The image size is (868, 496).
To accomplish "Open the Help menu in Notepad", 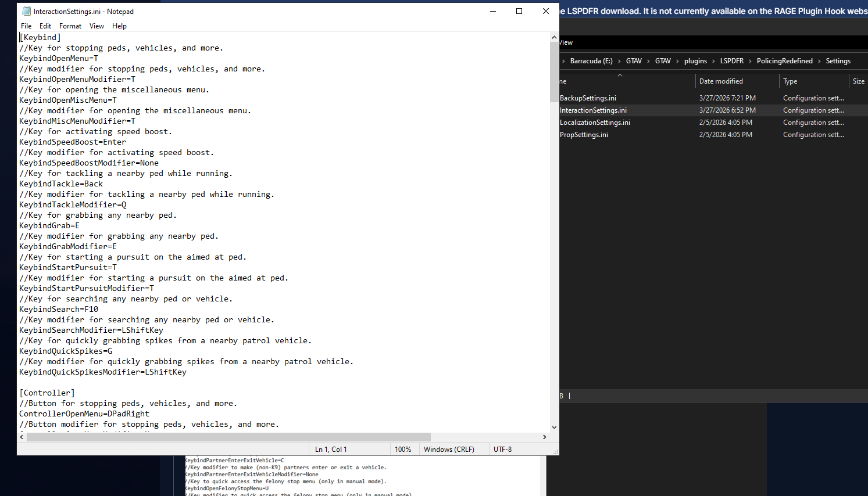I will click(119, 26).
